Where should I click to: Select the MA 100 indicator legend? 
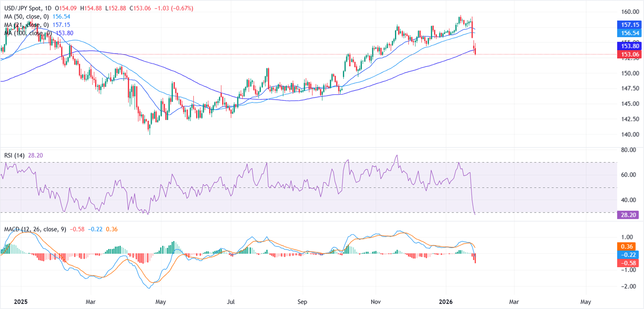[x=28, y=33]
